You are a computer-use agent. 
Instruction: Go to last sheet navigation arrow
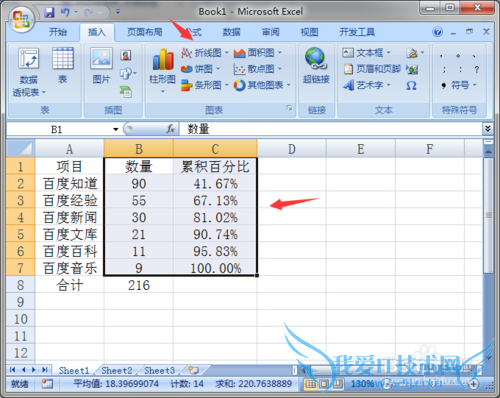pyautogui.click(x=45, y=370)
